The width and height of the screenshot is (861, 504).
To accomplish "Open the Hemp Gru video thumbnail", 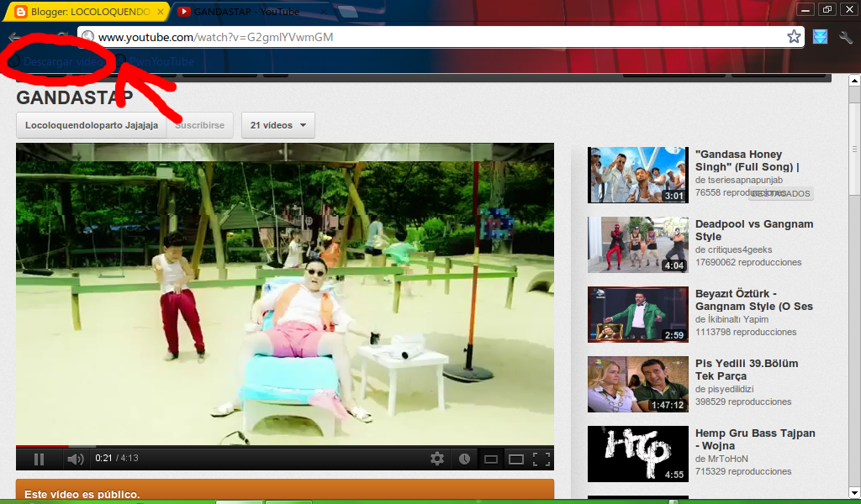I will point(637,454).
